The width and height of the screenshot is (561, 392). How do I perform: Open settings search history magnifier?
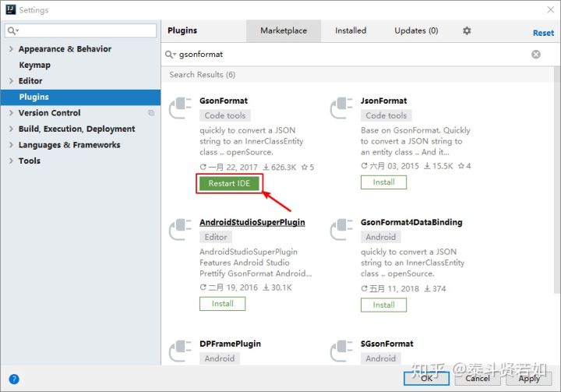pos(13,31)
